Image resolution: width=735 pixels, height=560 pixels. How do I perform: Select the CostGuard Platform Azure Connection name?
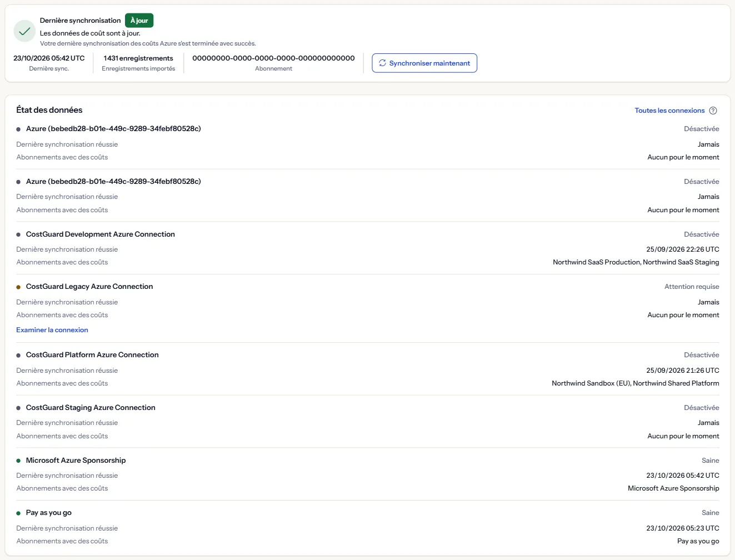[92, 355]
